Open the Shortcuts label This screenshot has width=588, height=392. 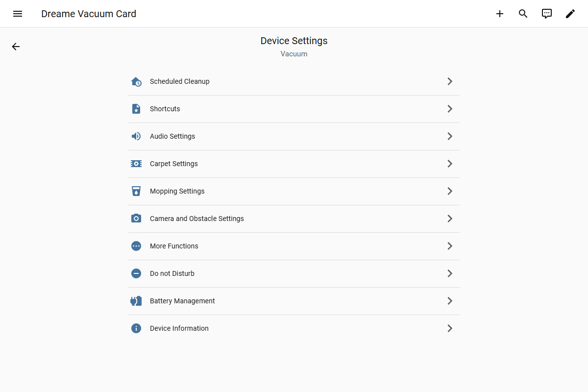pyautogui.click(x=165, y=109)
